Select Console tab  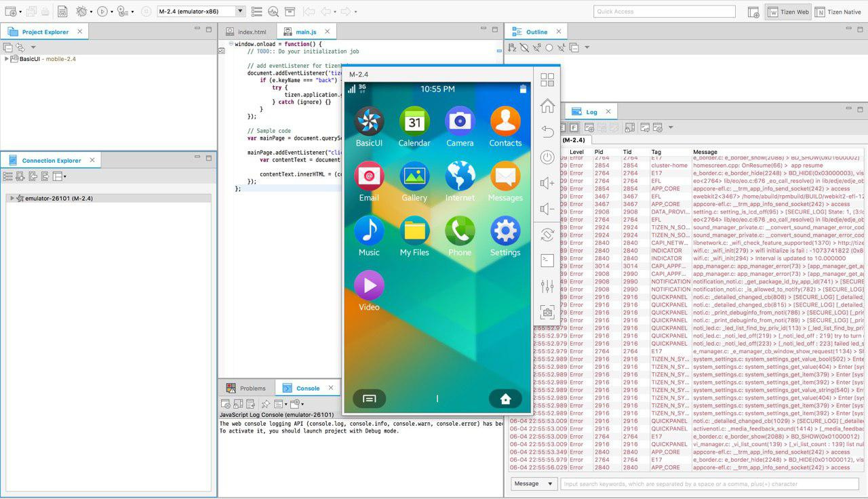click(x=307, y=388)
